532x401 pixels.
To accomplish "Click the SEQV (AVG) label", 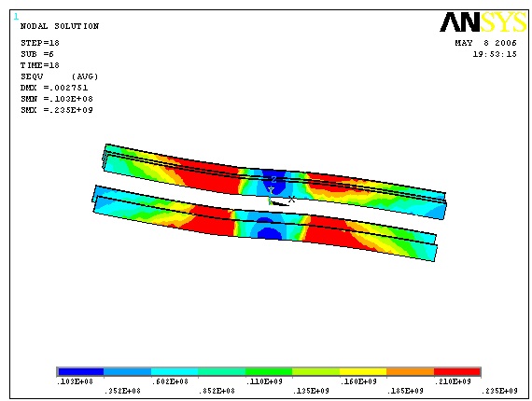I will (x=60, y=76).
